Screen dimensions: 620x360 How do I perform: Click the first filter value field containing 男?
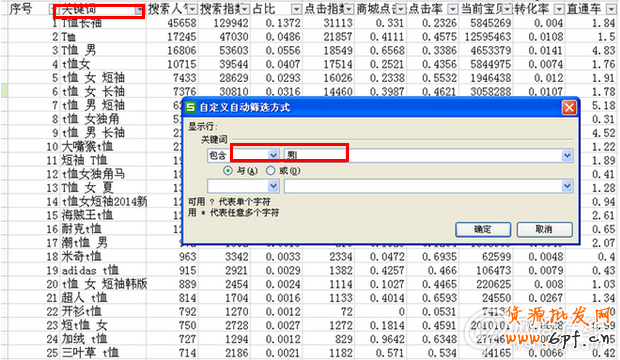click(423, 155)
